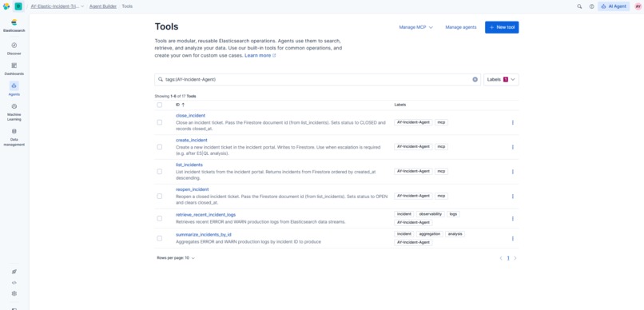Open the close_incident tool link
644x310 pixels.
(x=191, y=116)
